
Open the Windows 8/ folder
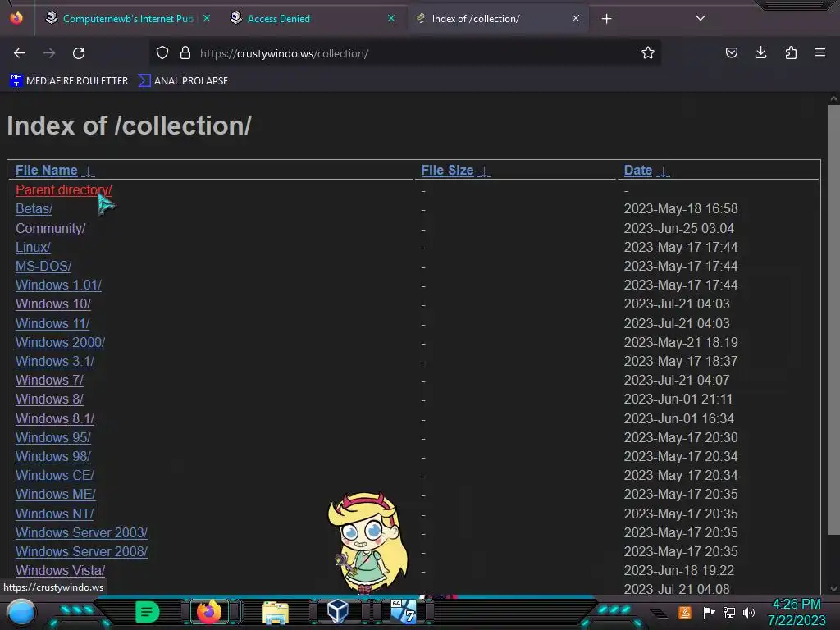pos(49,399)
